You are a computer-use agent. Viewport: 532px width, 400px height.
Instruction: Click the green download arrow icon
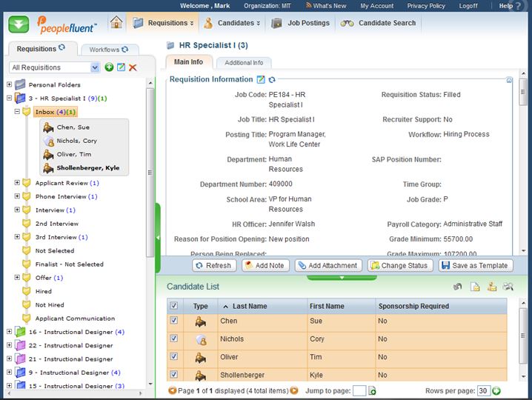tap(19, 24)
